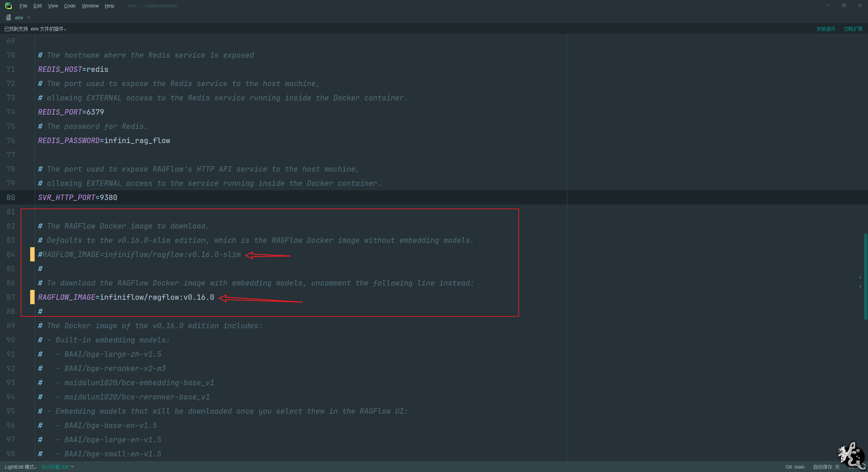868x472 pixels.
Task: Open the Code menu
Action: click(x=70, y=6)
